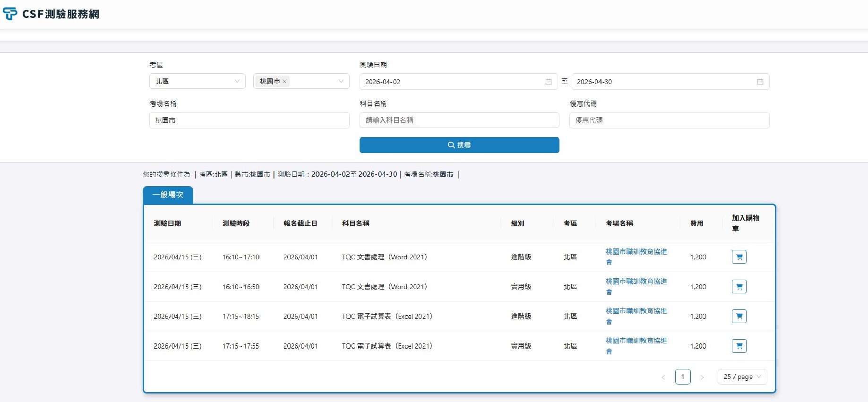Open 桃園市職訓教育協進會 link in first row
Viewport: 868px width, 402px height.
click(x=636, y=252)
